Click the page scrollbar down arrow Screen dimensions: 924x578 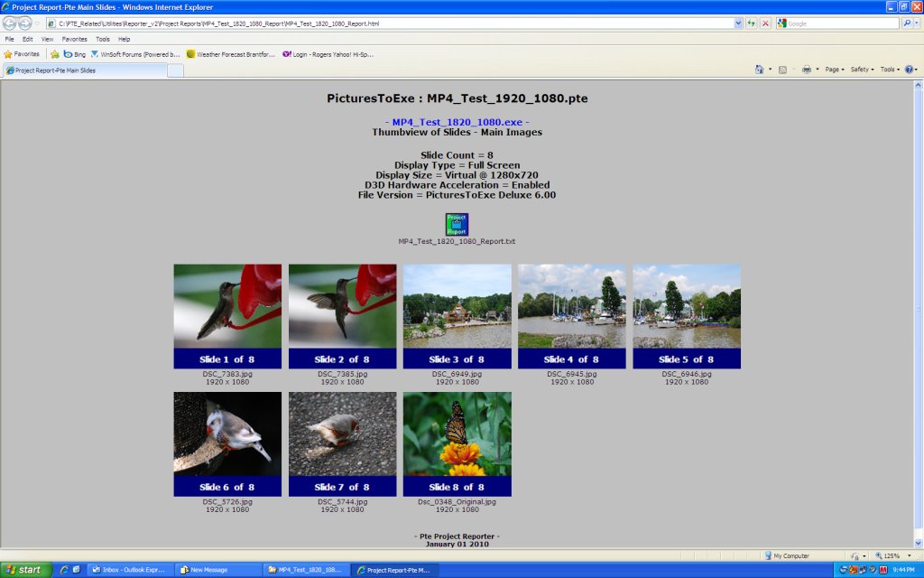pyautogui.click(x=918, y=543)
